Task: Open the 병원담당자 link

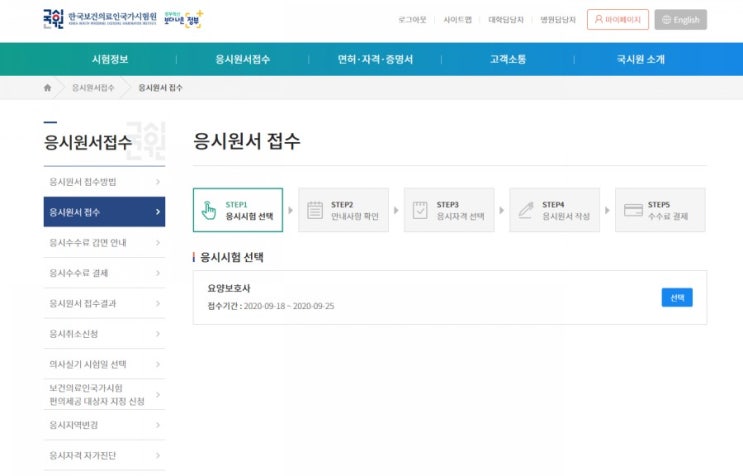Action: [x=558, y=19]
